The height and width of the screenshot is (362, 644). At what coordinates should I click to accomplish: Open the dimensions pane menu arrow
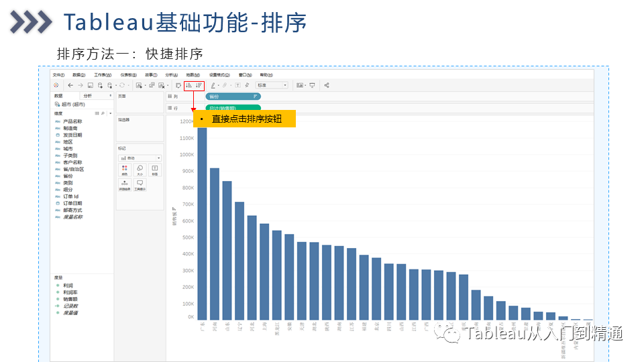pyautogui.click(x=111, y=113)
